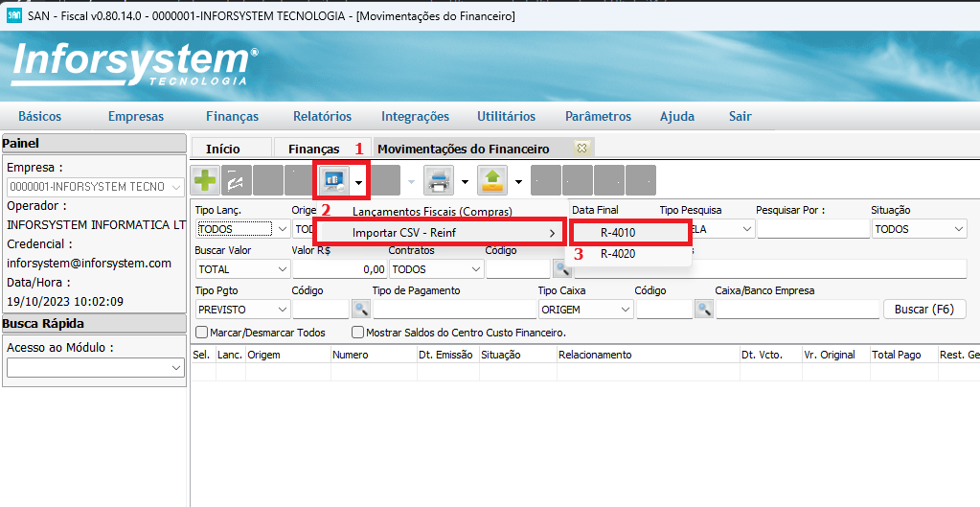Screen dimensions: 980x507
Task: Open dropdown arrow beside printer icon
Action: [465, 182]
